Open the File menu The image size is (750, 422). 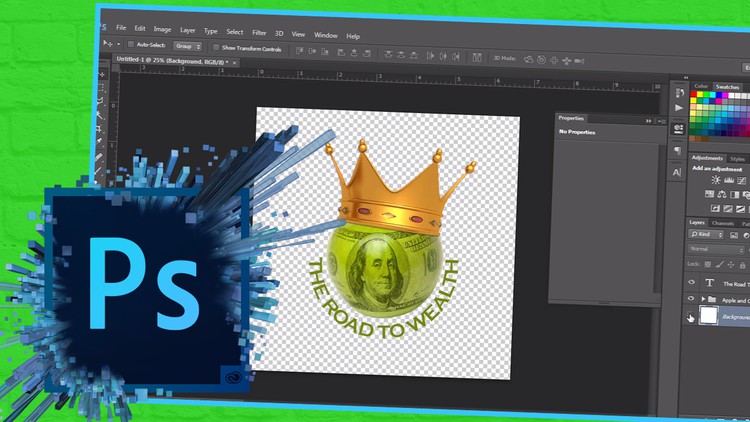pyautogui.click(x=121, y=28)
